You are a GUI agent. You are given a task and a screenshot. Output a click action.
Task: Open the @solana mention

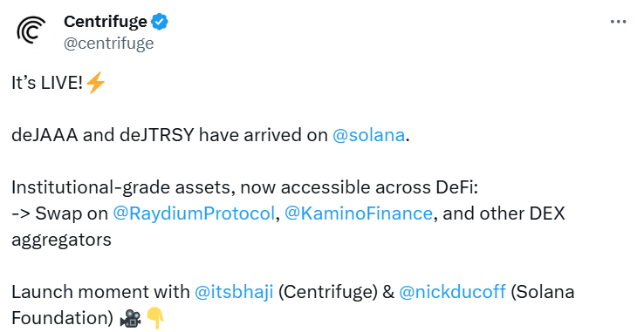click(x=368, y=135)
